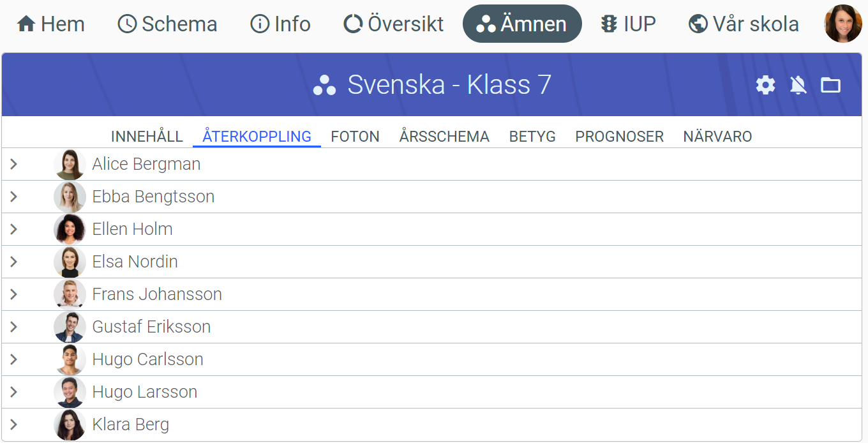Click the user profile picture
This screenshot has height=443, width=868.
842,24
